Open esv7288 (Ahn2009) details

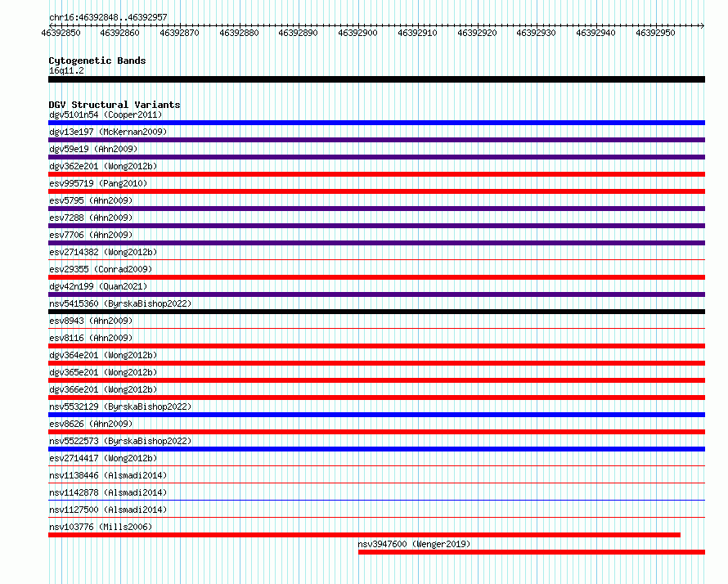(91, 218)
